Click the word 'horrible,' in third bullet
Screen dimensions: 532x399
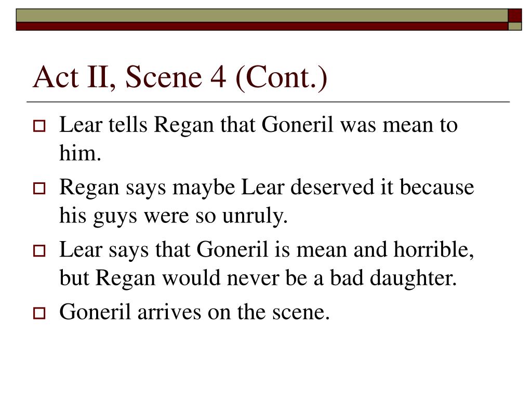434,250
